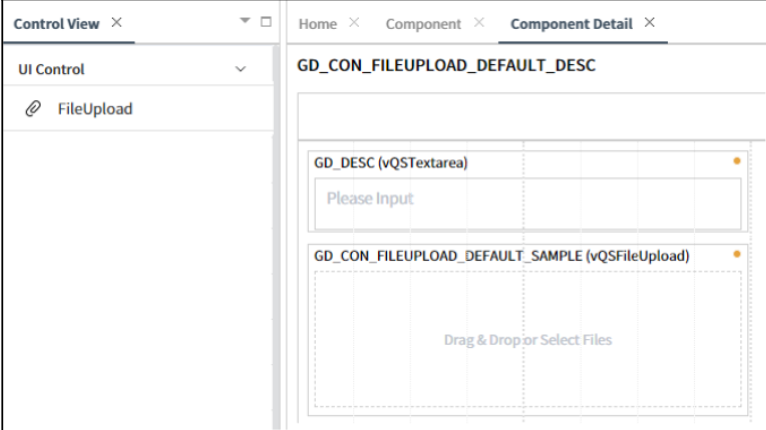Screen dimensions: 766x430
Task: Select the Component Detail tab
Action: tap(571, 24)
